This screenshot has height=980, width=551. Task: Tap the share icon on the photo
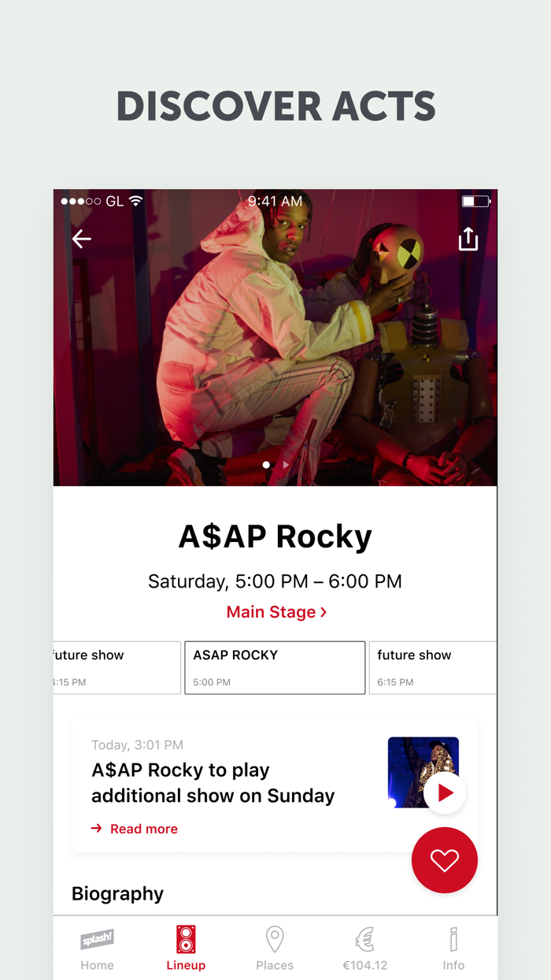(468, 239)
